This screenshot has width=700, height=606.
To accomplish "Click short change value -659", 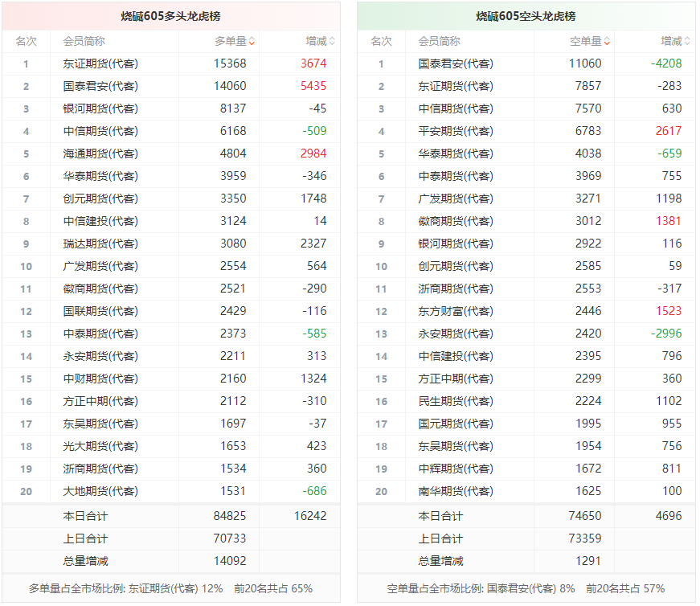I will pyautogui.click(x=670, y=154).
